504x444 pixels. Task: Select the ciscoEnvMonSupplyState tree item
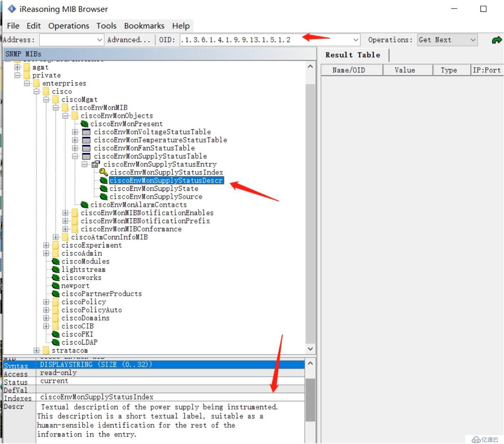(x=154, y=189)
